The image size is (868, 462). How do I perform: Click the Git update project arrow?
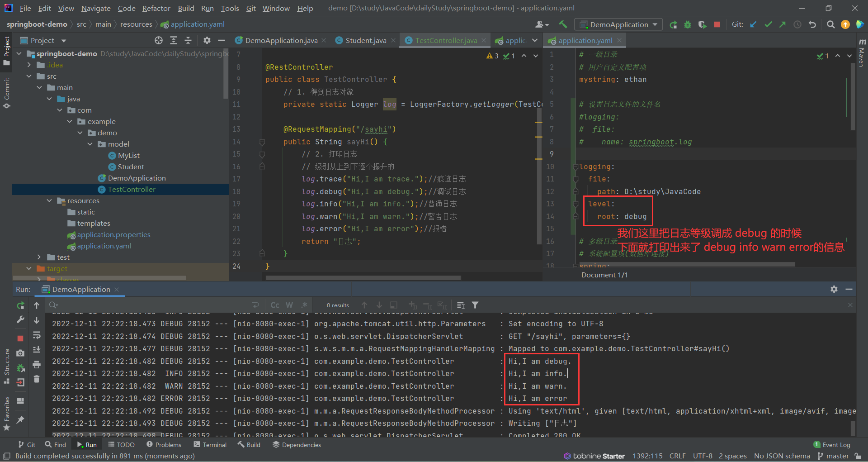[753, 24]
